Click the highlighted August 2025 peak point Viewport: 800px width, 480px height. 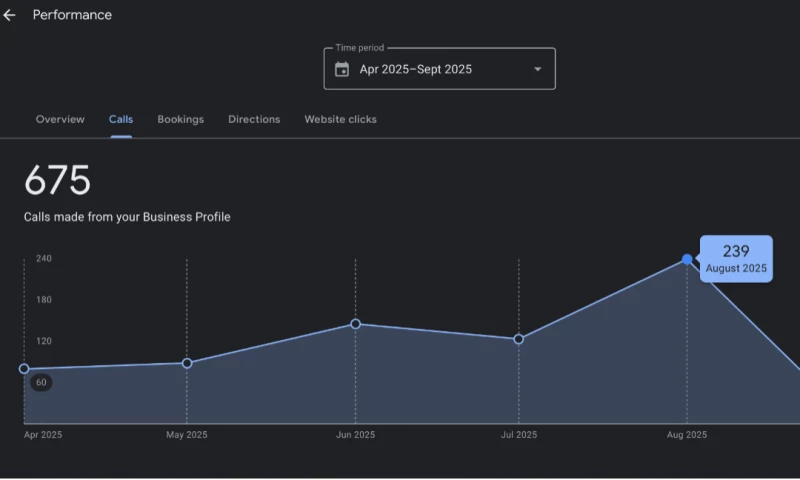pyautogui.click(x=687, y=259)
